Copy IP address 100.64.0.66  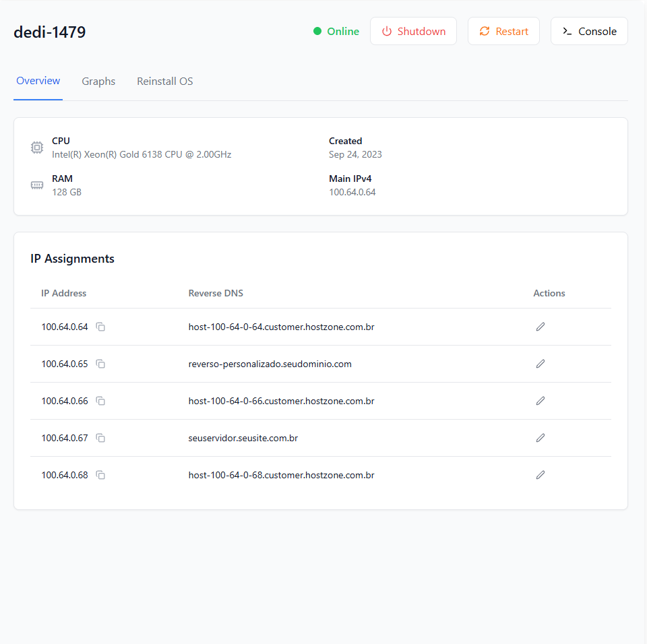[x=100, y=401]
